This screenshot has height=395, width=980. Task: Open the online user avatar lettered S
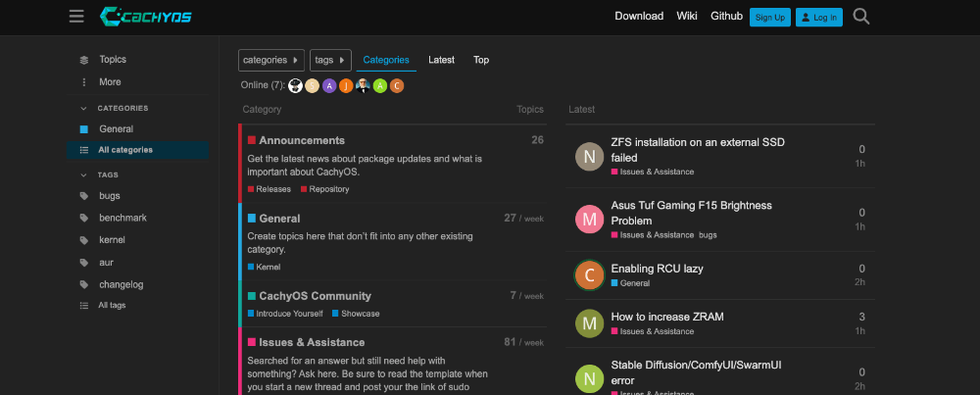coord(313,85)
